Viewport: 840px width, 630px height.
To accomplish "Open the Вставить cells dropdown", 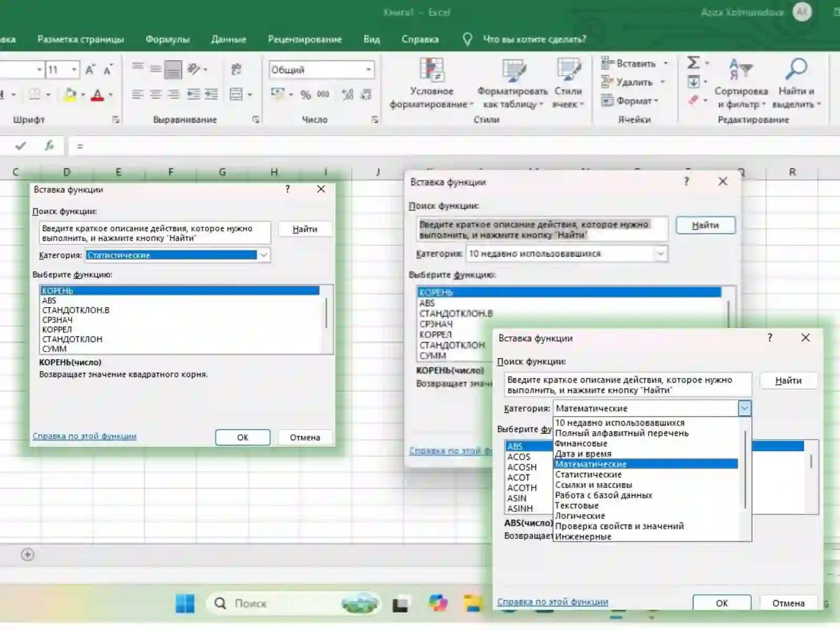I will (666, 64).
